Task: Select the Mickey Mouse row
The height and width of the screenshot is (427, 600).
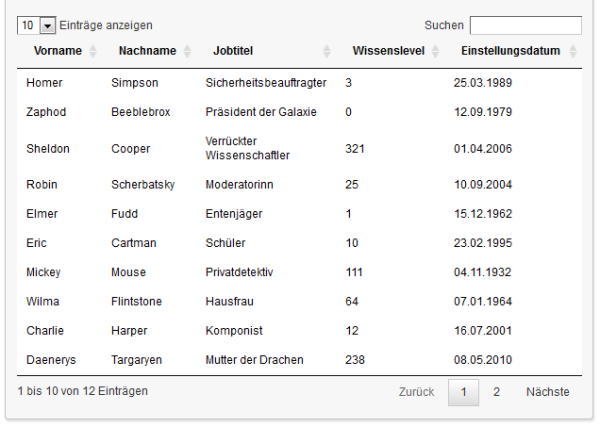Action: tap(299, 272)
